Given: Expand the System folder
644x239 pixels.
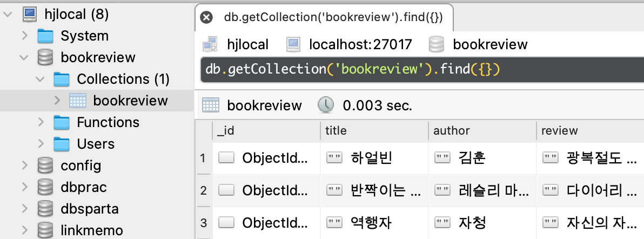Looking at the screenshot, I should click(25, 36).
